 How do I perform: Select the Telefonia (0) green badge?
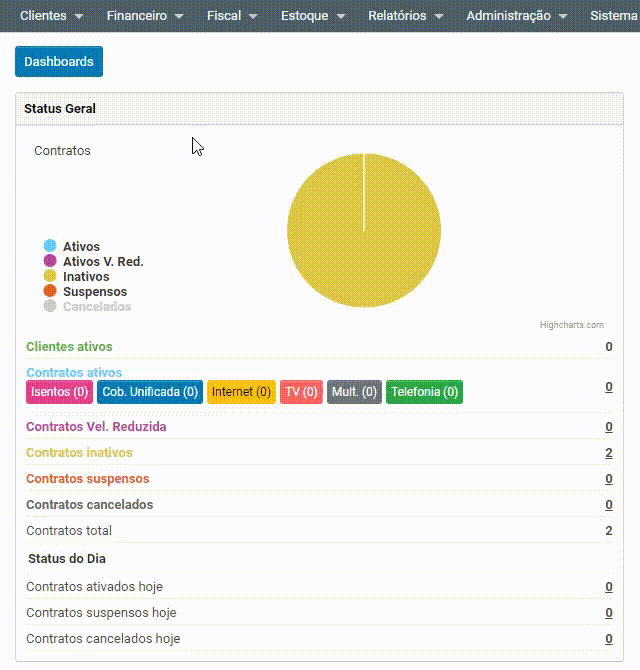[x=424, y=392]
